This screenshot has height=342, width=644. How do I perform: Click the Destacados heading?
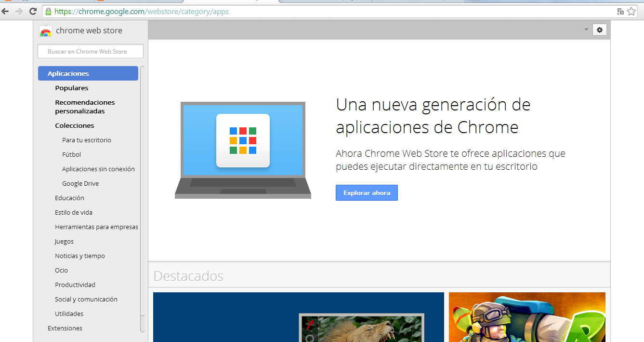tap(188, 276)
